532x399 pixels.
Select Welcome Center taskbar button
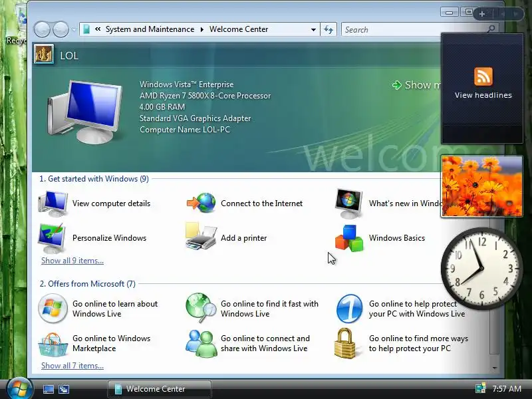tap(160, 389)
